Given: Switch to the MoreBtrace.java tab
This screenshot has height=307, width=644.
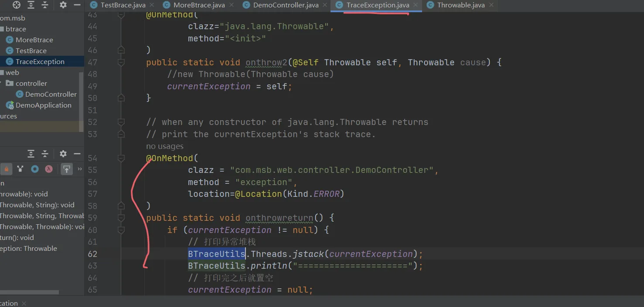Looking at the screenshot, I should 199,5.
